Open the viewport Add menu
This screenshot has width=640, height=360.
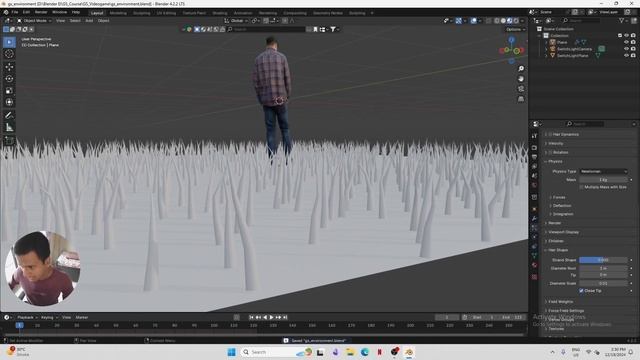[89, 20]
